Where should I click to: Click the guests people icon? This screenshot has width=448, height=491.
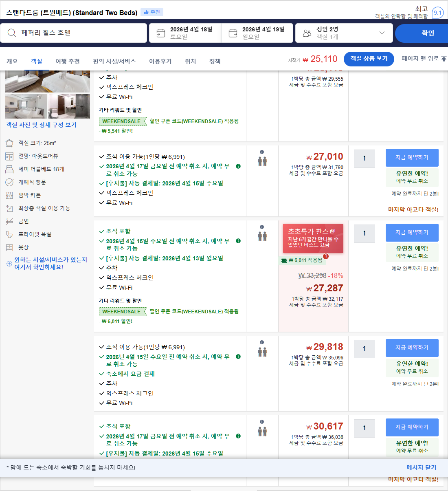click(307, 33)
